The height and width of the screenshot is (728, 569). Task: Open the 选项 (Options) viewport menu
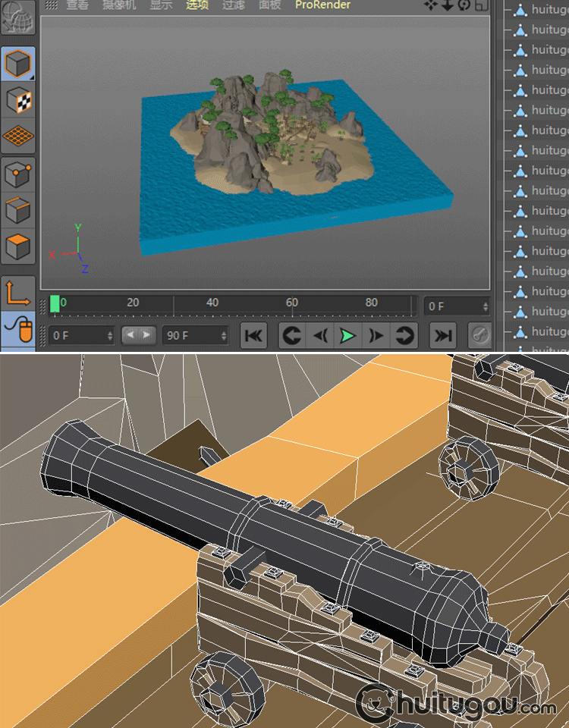197,5
